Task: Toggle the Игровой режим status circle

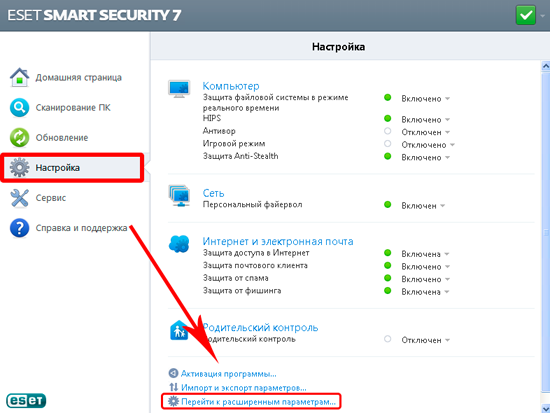Action: [387, 144]
